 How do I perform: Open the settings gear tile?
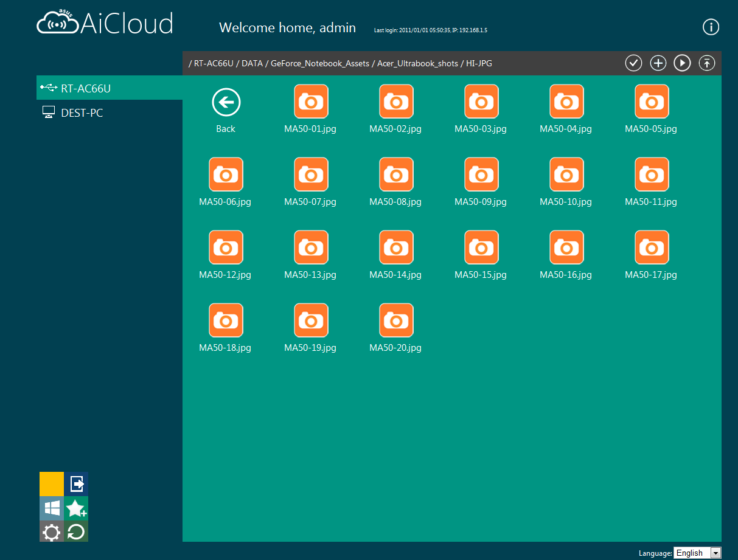click(52, 533)
